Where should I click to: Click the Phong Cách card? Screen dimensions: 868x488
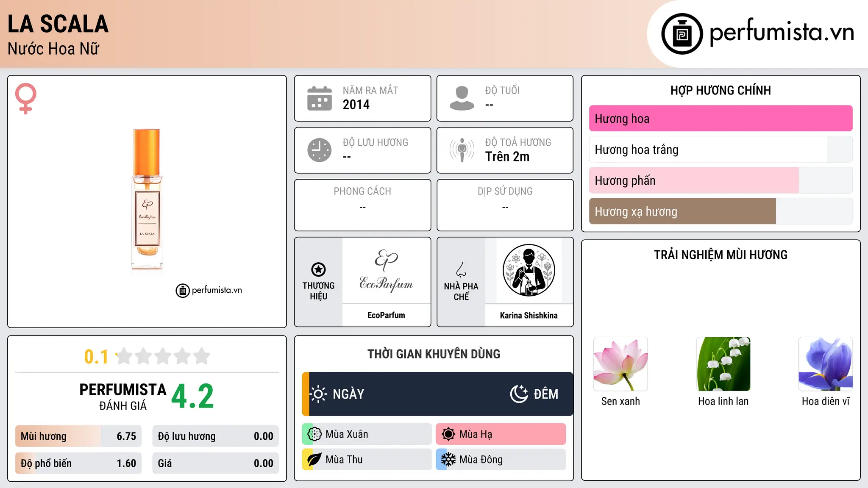pyautogui.click(x=362, y=205)
